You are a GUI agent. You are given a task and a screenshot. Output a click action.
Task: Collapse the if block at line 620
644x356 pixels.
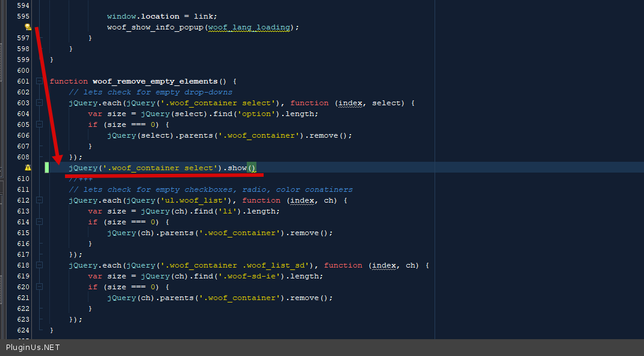coord(39,287)
